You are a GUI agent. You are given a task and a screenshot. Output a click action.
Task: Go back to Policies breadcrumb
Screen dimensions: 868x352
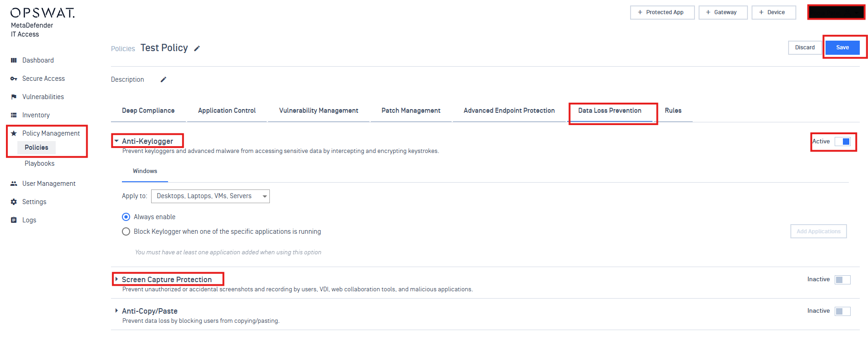(x=123, y=49)
